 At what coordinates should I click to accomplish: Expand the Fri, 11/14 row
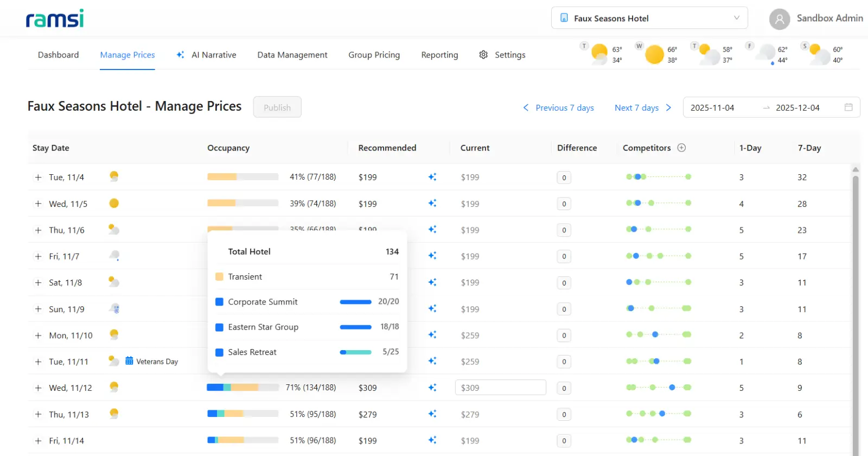tap(38, 441)
